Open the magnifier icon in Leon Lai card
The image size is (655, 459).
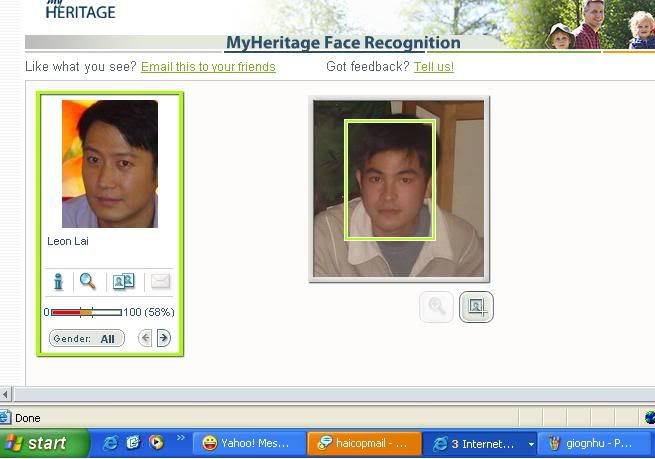(88, 281)
